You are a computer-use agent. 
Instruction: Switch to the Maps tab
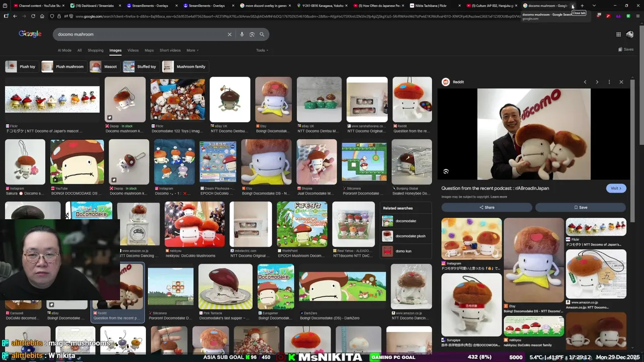pos(149,50)
